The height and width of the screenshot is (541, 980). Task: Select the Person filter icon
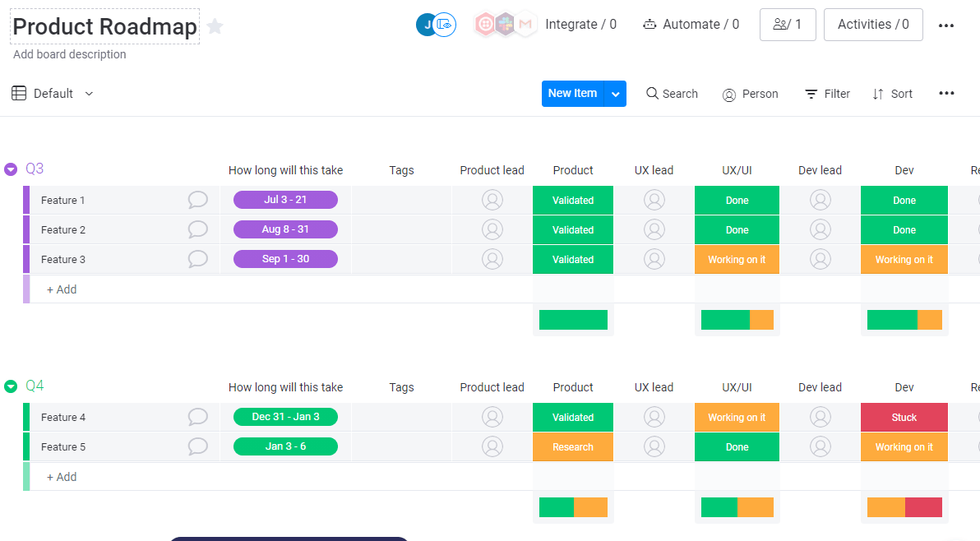728,94
